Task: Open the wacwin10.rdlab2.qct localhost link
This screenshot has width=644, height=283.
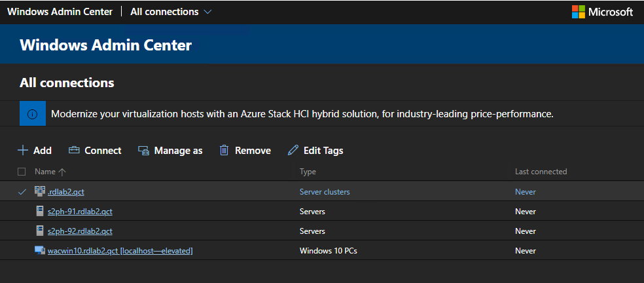Action: [120, 251]
